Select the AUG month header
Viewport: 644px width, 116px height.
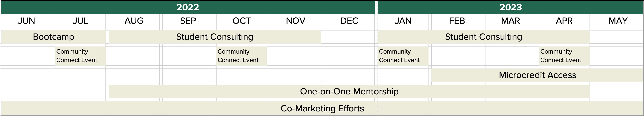[x=134, y=21]
